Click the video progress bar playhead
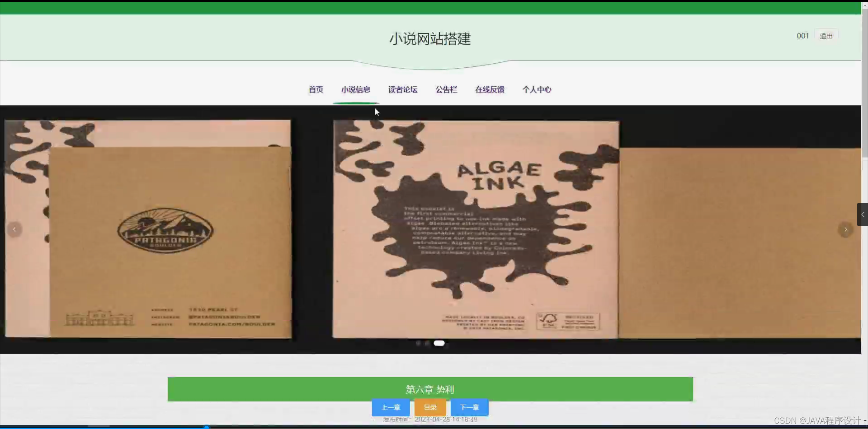This screenshot has width=868, height=429. pyautogui.click(x=207, y=427)
